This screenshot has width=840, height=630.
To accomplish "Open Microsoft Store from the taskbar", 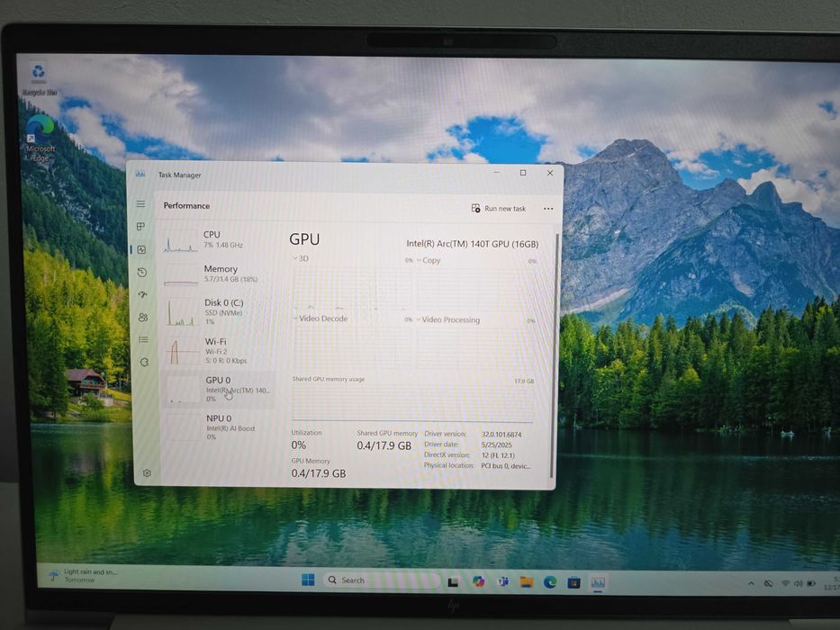I will [574, 582].
